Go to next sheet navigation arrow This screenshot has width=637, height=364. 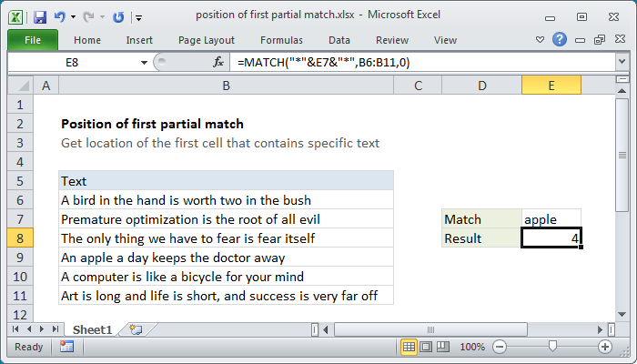tap(42, 329)
